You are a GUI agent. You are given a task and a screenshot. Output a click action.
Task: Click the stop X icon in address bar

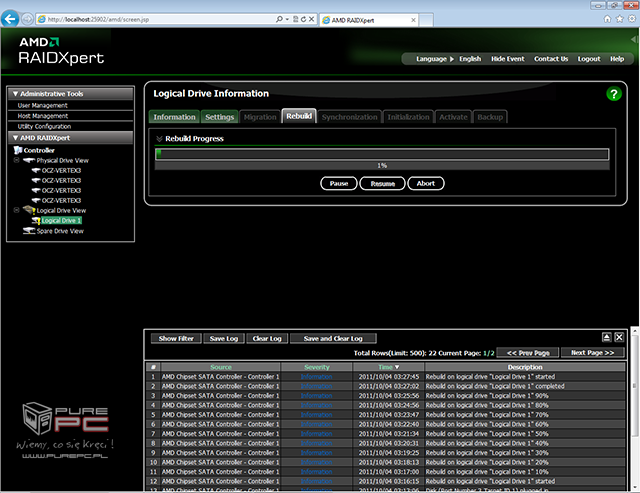coord(311,19)
